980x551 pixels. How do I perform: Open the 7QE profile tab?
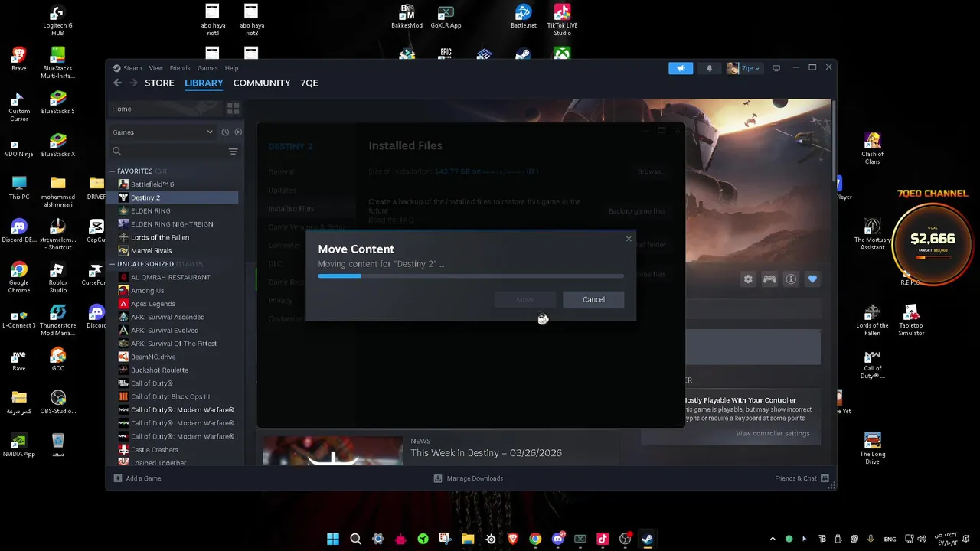click(x=309, y=83)
